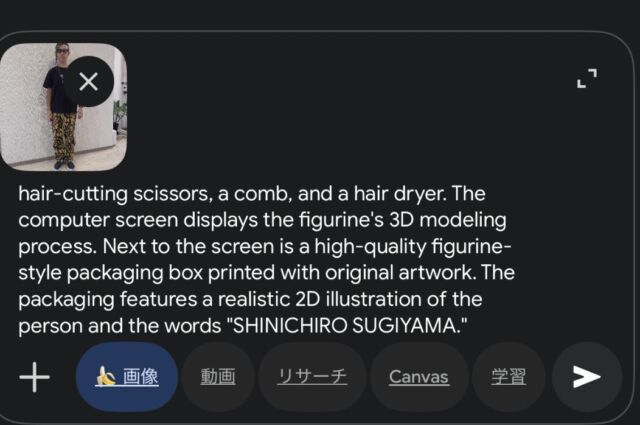
Task: Enable the 動画 video mode chip
Action: (218, 376)
